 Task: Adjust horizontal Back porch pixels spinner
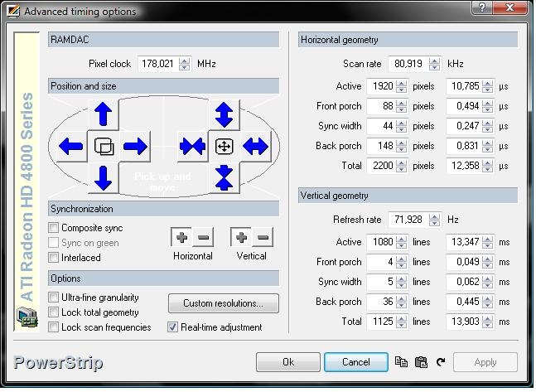pos(401,146)
